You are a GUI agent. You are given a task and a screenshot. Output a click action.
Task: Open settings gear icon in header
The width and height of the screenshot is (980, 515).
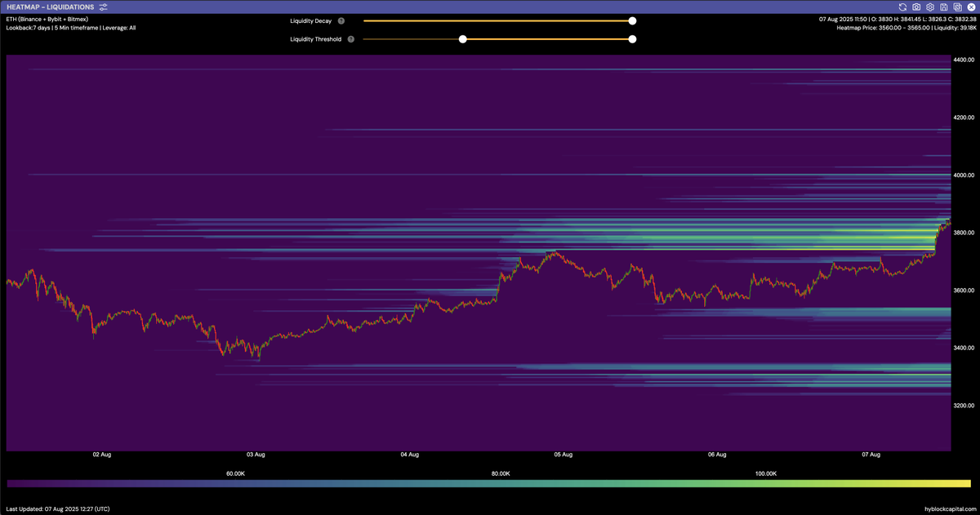930,7
